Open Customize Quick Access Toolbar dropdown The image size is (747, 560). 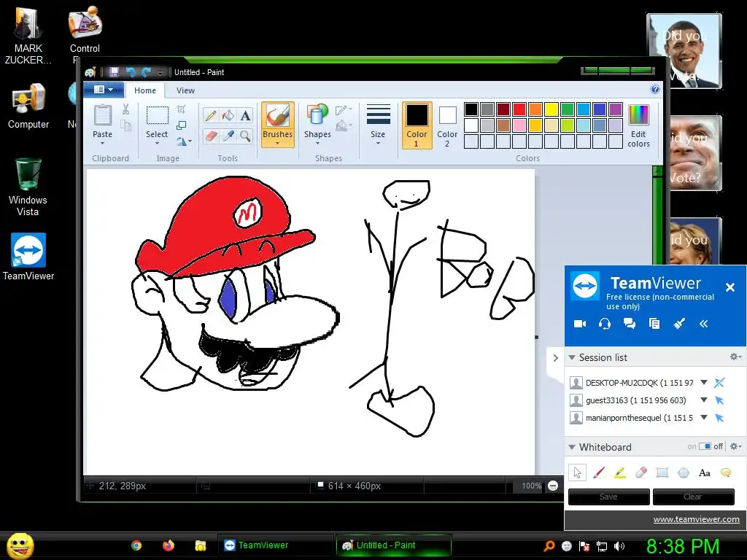pyautogui.click(x=160, y=72)
